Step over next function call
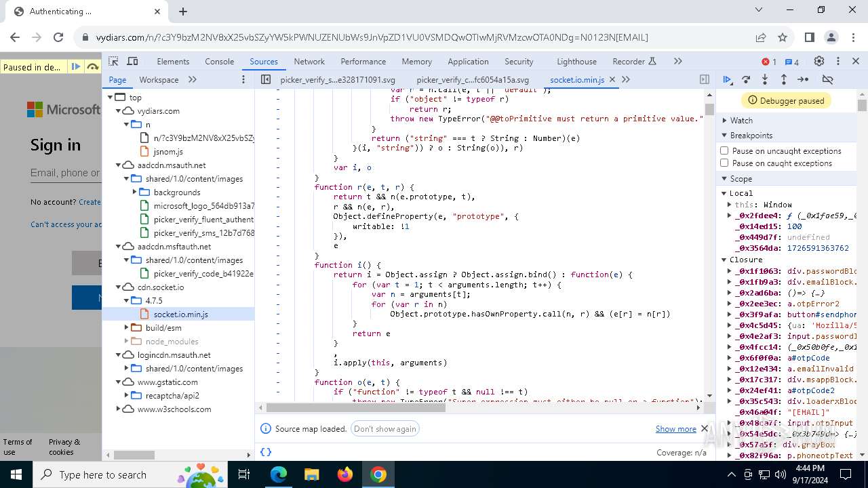Screen dimensions: 868x488 [746, 79]
